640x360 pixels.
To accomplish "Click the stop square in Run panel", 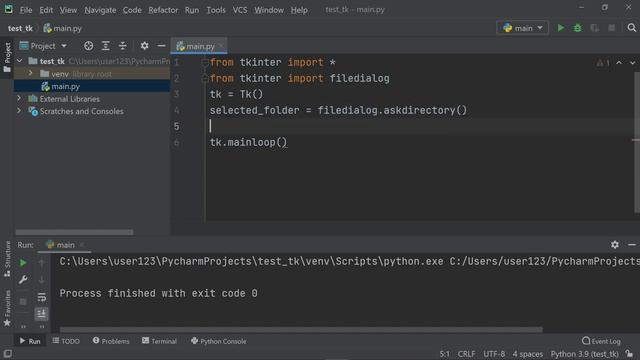I will 23,301.
